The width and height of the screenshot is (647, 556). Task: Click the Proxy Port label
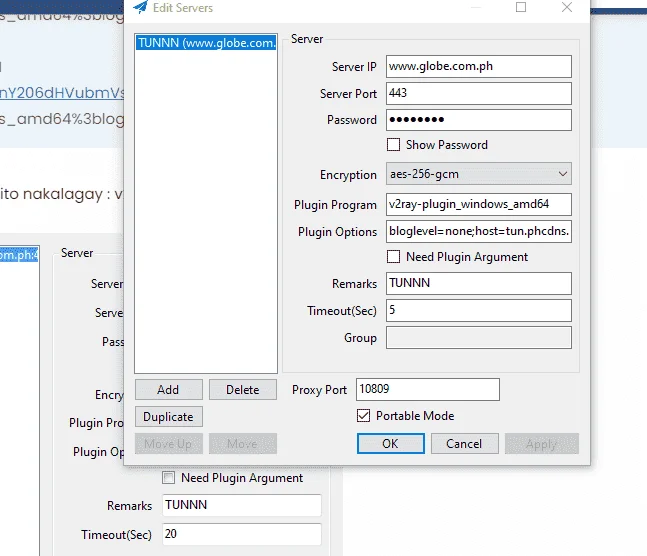tap(319, 390)
